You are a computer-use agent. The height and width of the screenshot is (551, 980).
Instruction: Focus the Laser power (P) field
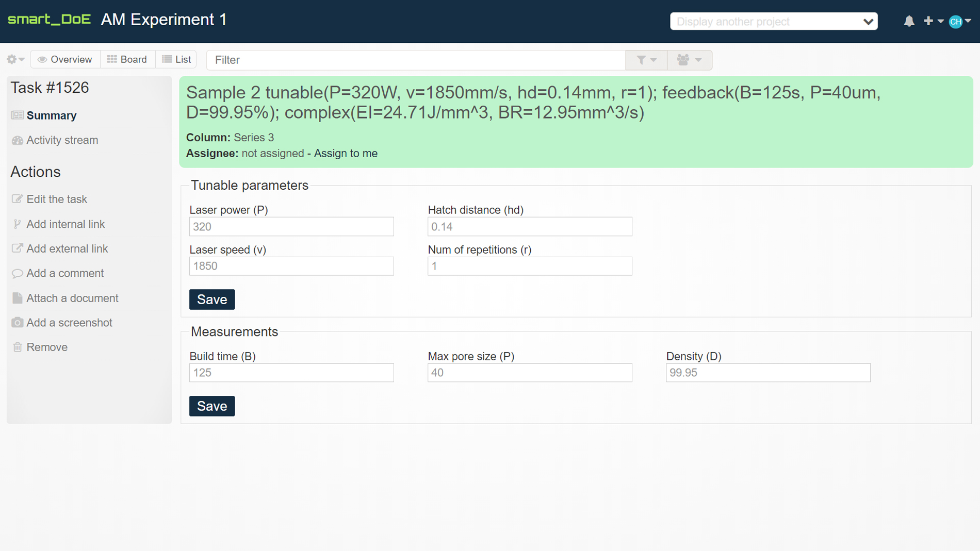click(291, 227)
